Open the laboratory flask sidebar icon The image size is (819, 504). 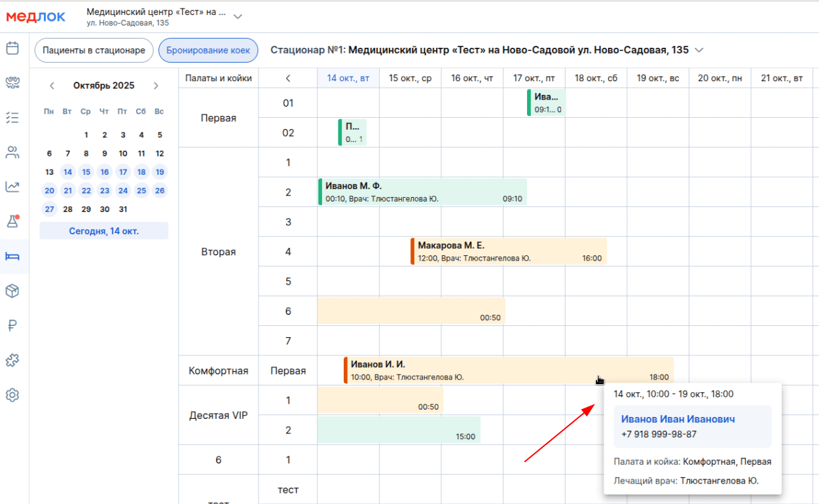pyautogui.click(x=12, y=221)
